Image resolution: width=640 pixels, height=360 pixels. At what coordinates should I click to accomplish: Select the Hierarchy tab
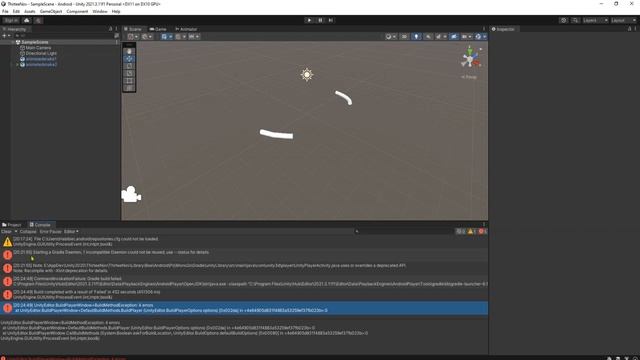(x=15, y=29)
